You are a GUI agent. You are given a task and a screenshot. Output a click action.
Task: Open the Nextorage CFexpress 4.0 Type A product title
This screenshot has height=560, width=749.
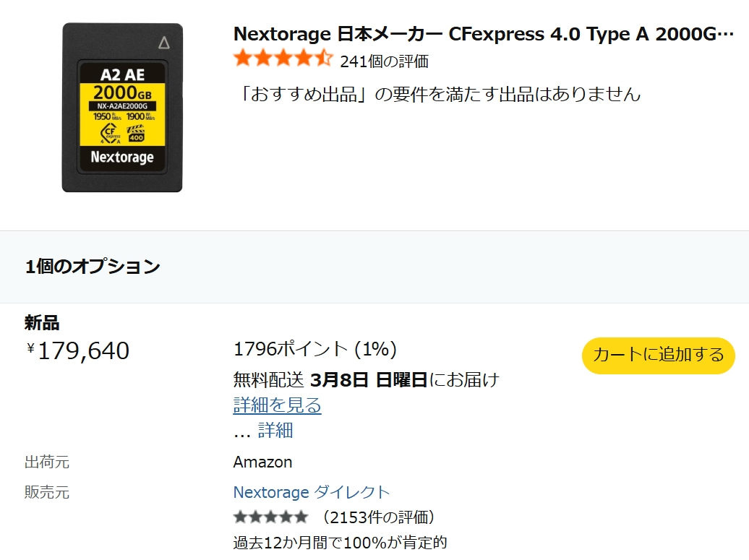(x=483, y=34)
